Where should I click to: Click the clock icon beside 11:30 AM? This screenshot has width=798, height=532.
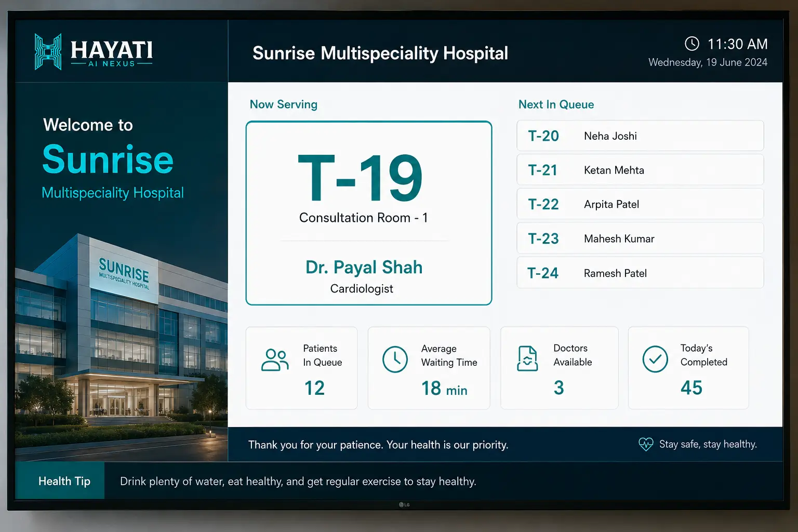coord(691,44)
